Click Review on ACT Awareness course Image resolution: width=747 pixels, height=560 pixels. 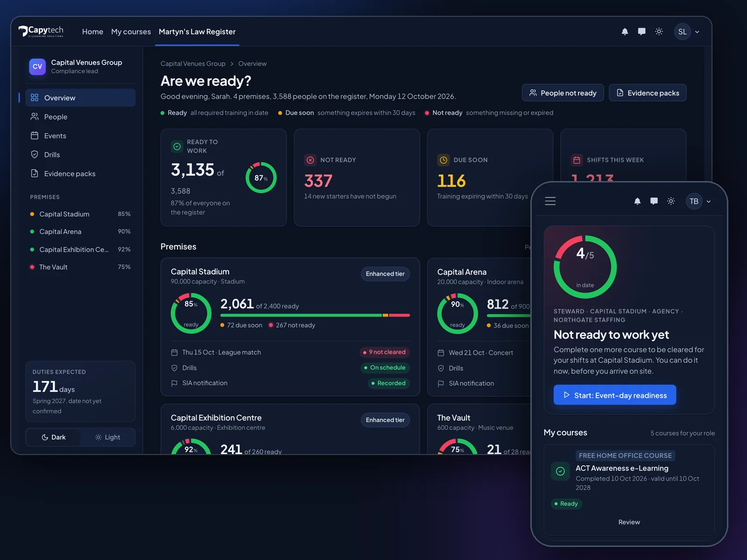point(629,522)
